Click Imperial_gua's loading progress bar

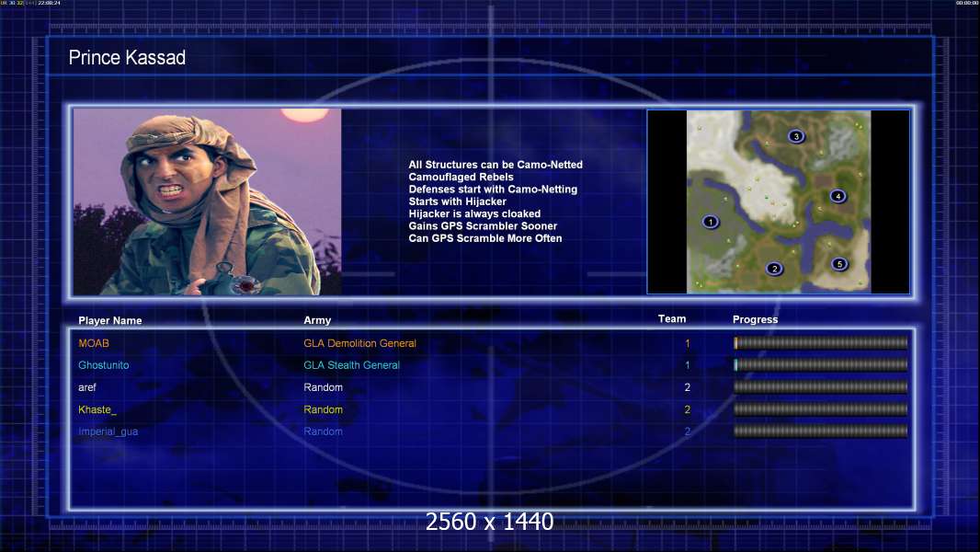coord(821,431)
